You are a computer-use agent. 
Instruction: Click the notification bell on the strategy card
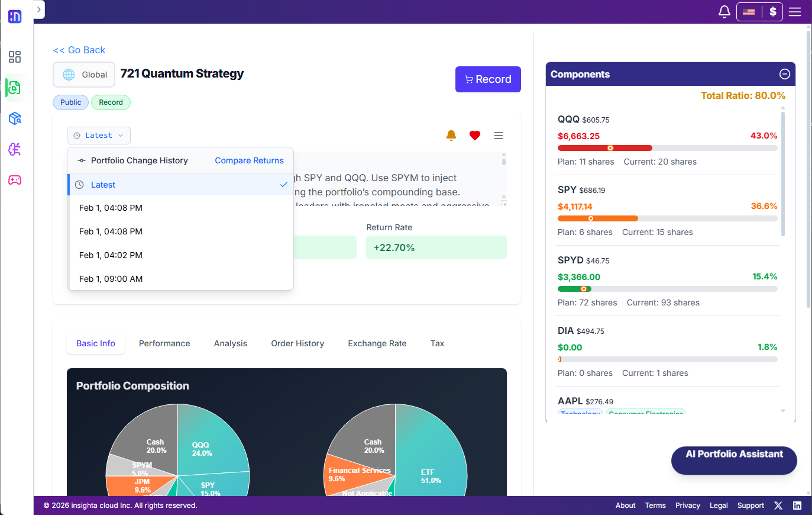click(451, 135)
